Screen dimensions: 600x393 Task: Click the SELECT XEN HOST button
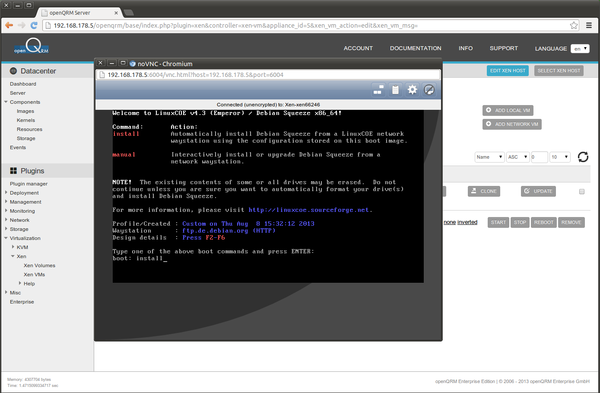(559, 70)
